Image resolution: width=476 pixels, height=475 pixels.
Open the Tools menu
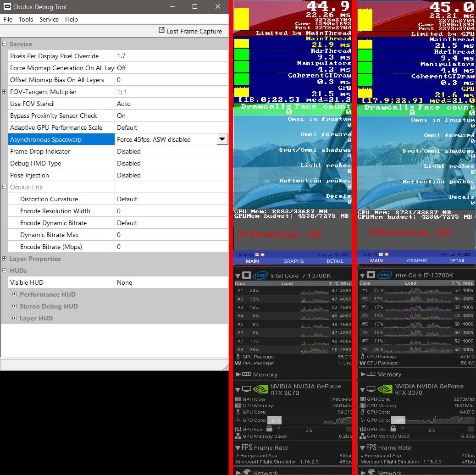(26, 19)
